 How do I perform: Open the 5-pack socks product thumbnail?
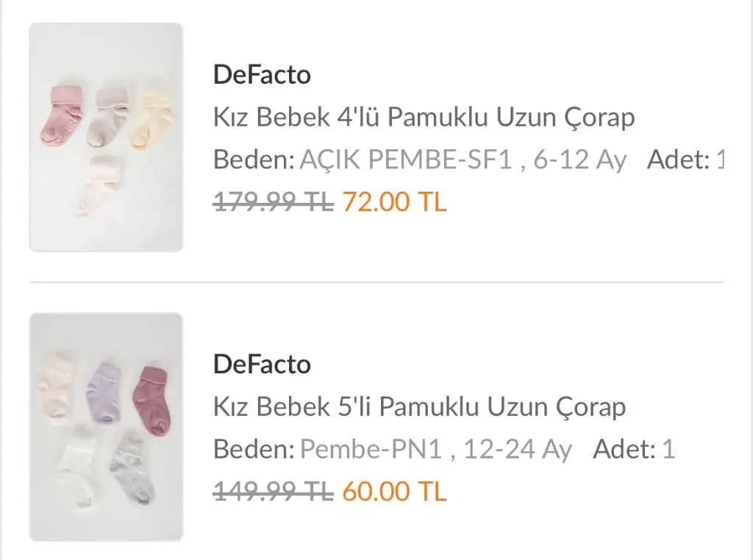[106, 427]
